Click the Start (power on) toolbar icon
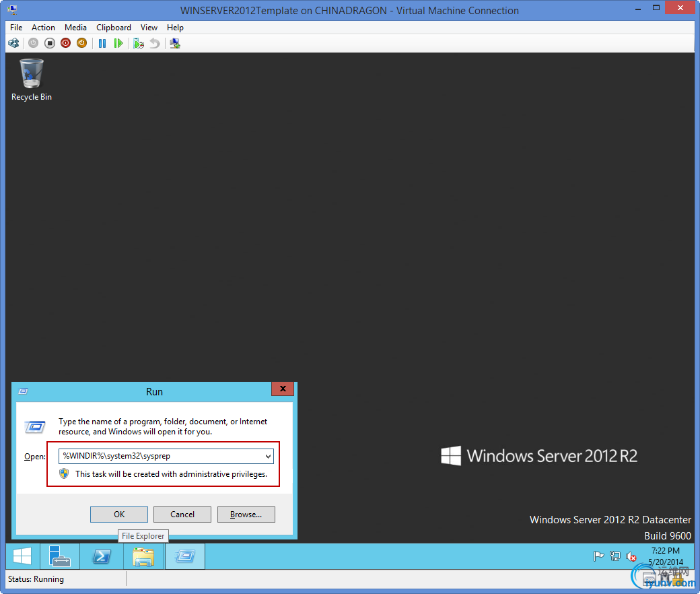This screenshot has height=594, width=700. pyautogui.click(x=34, y=43)
